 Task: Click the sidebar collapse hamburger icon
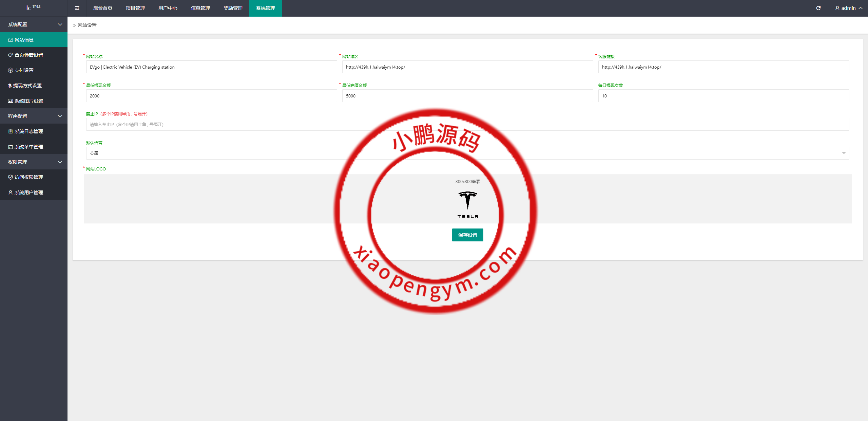pyautogui.click(x=77, y=8)
